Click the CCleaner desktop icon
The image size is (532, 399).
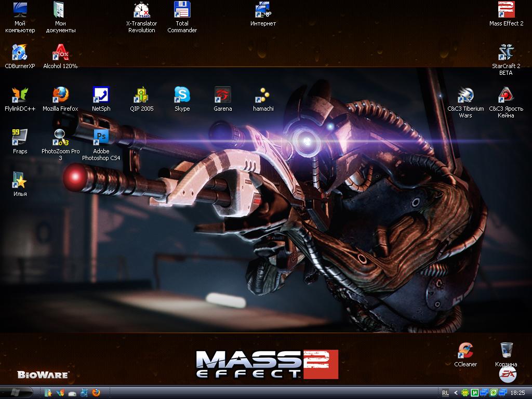point(465,354)
